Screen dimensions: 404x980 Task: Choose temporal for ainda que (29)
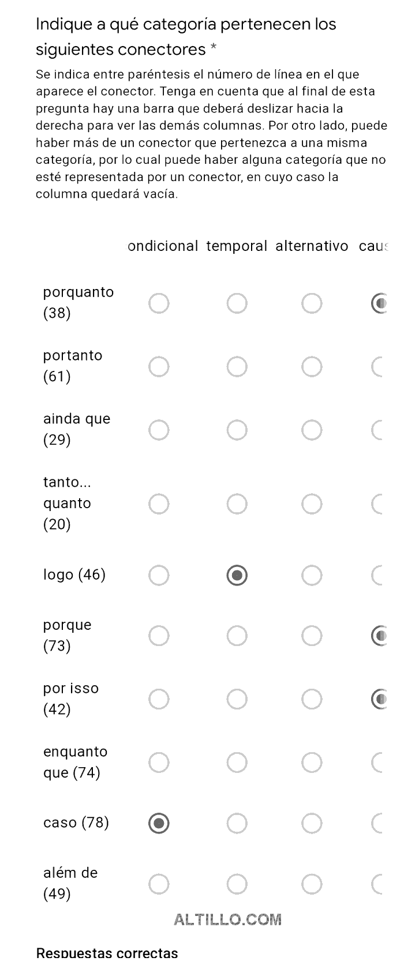coord(237,430)
